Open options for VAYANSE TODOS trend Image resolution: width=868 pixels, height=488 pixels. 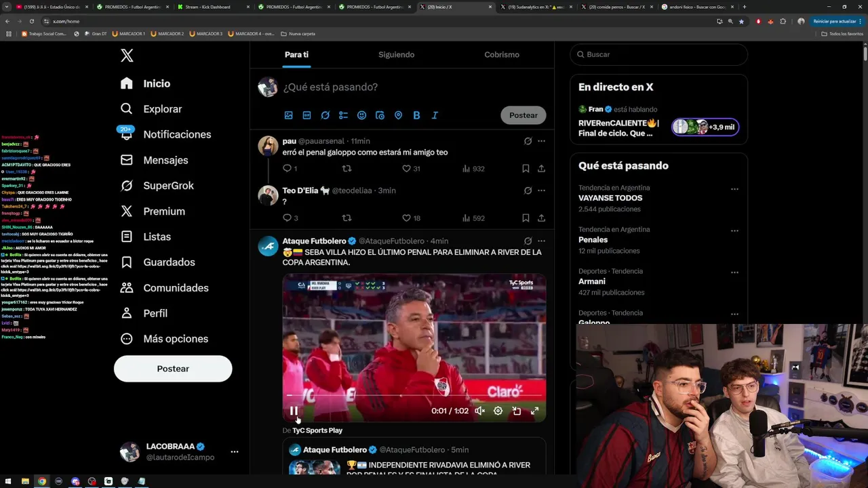[734, 189]
